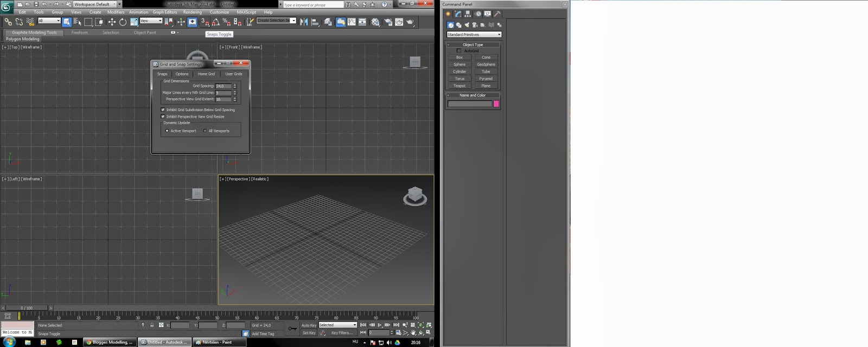Open the Create Selection Set dropdown
The width and height of the screenshot is (868, 347).
[276, 21]
